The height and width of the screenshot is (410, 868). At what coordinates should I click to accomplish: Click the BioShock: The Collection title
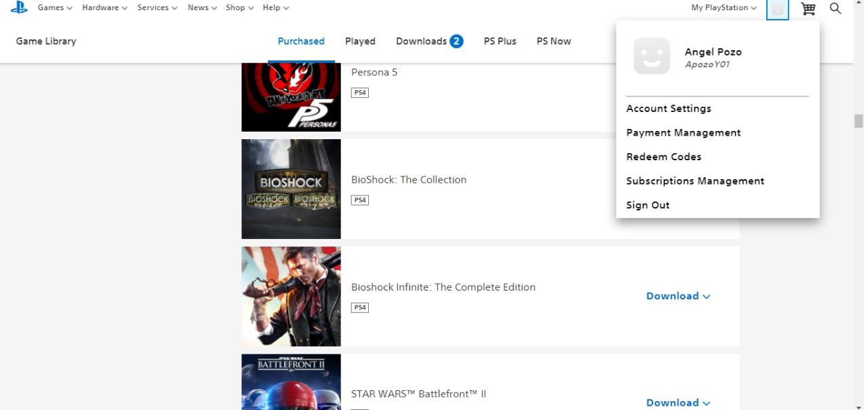409,180
